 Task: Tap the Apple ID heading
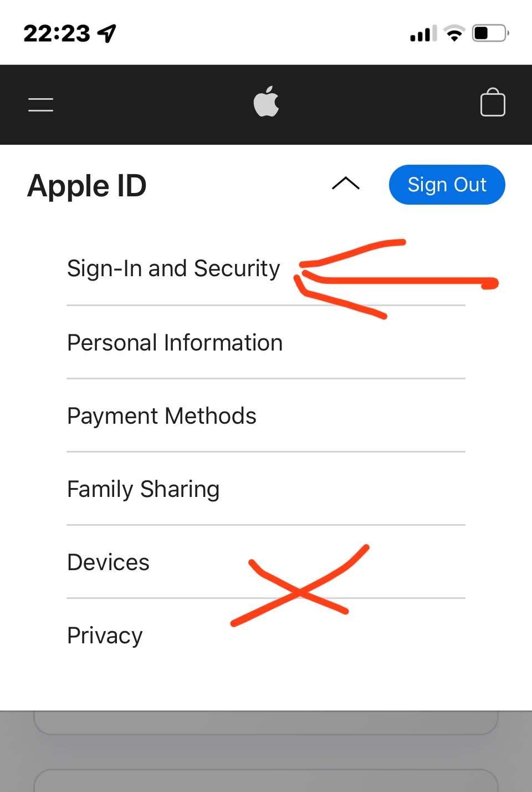click(87, 186)
